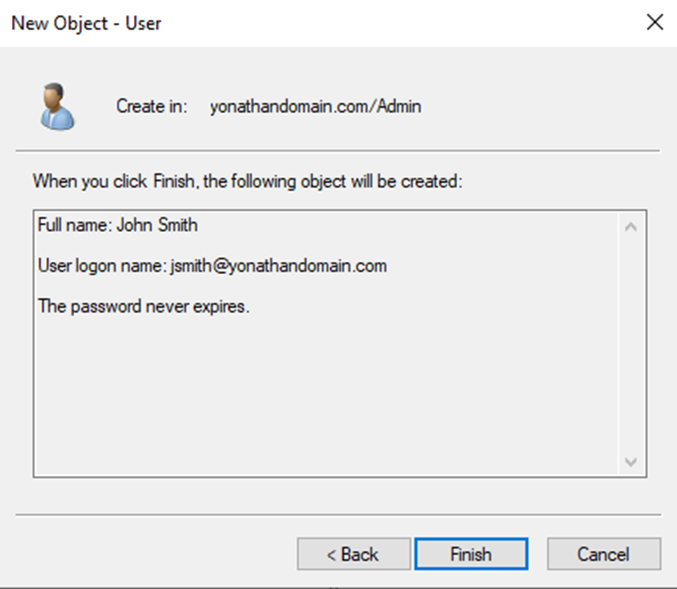Cancel the new user wizard

point(604,554)
